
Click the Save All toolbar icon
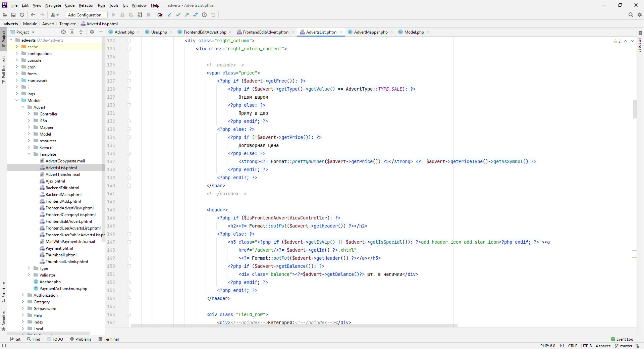13,15
